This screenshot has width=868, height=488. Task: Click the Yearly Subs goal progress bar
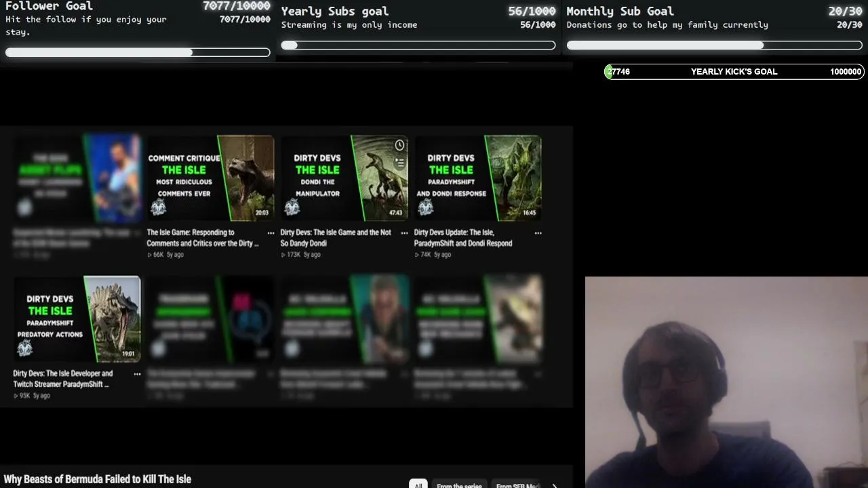(418, 45)
